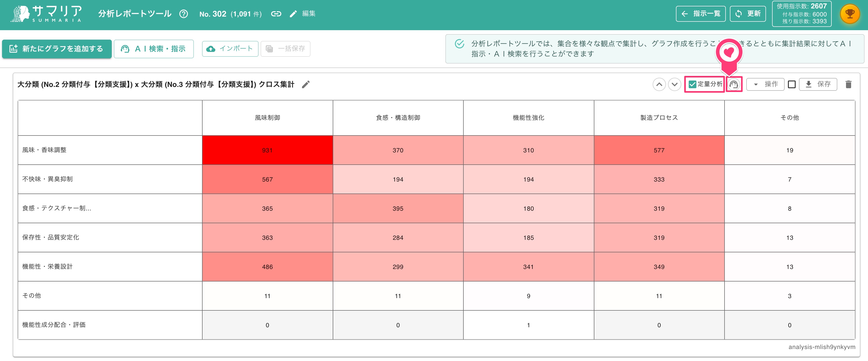Click row label 風味・香味調整
The width and height of the screenshot is (868, 361).
[44, 150]
